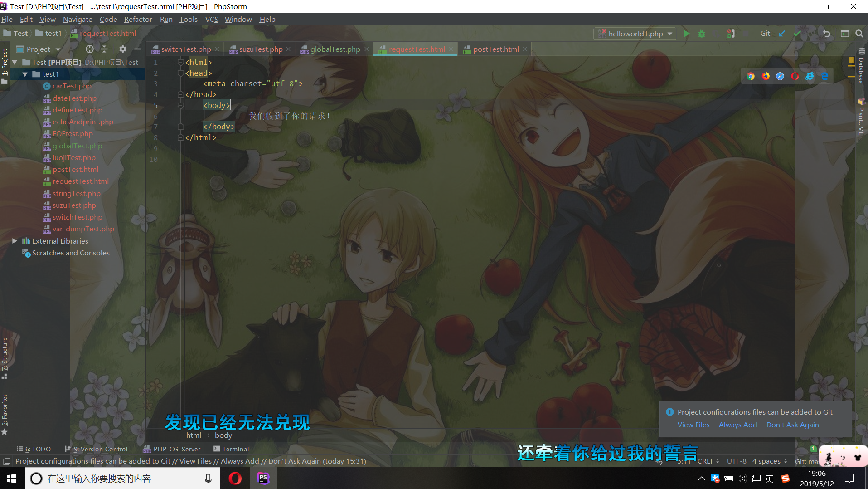Image resolution: width=868 pixels, height=489 pixels.
Task: Change the 4 spaces indent setting
Action: point(770,461)
